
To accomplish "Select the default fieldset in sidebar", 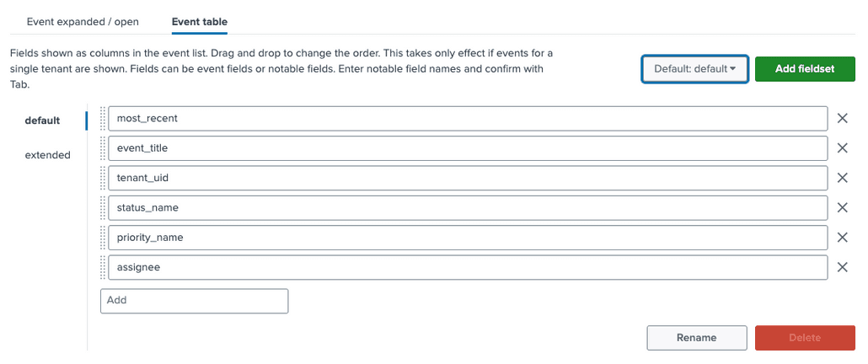I will pos(43,120).
